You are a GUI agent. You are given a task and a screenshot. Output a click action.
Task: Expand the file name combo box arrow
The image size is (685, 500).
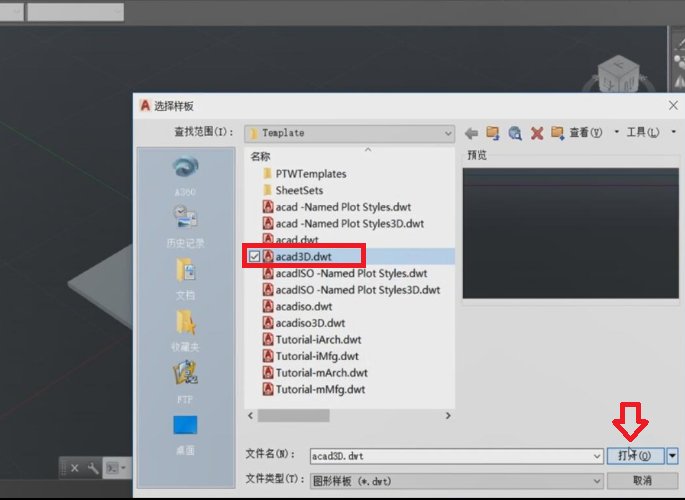click(597, 456)
